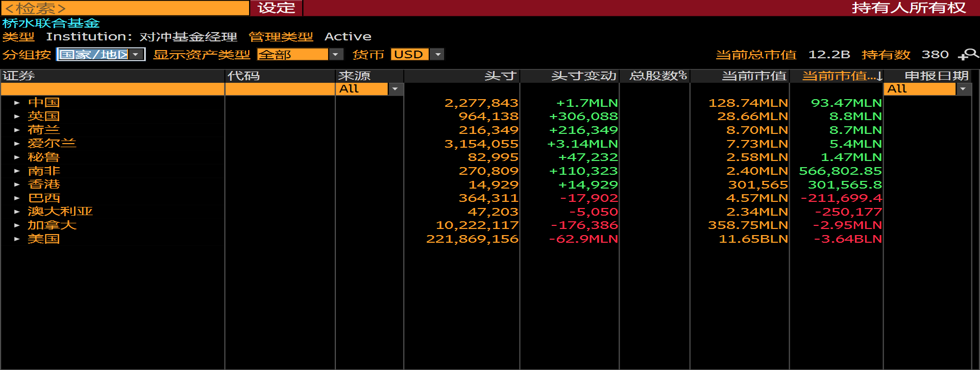Click the 当前总市值 12.2B value
This screenshot has width=980, height=370.
click(829, 54)
